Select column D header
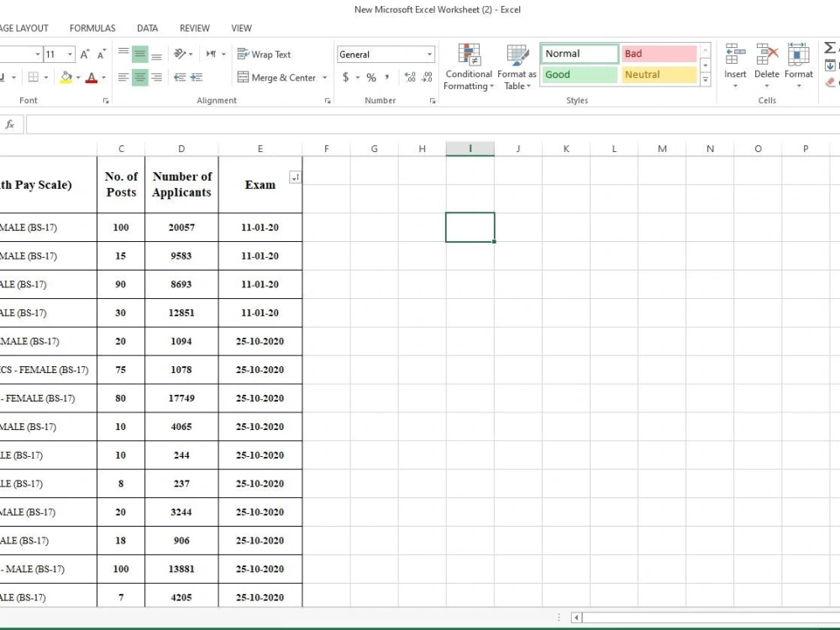840x630 pixels. pyautogui.click(x=181, y=149)
